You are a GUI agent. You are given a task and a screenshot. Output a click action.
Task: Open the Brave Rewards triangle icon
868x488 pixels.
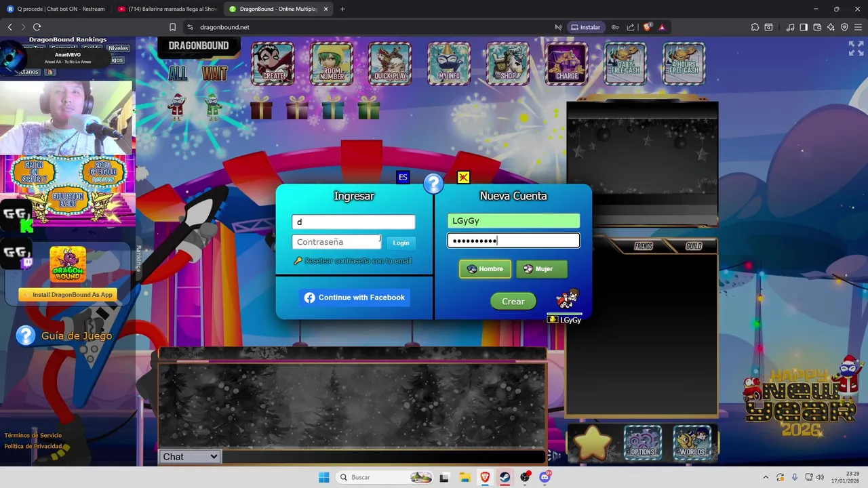tap(662, 27)
